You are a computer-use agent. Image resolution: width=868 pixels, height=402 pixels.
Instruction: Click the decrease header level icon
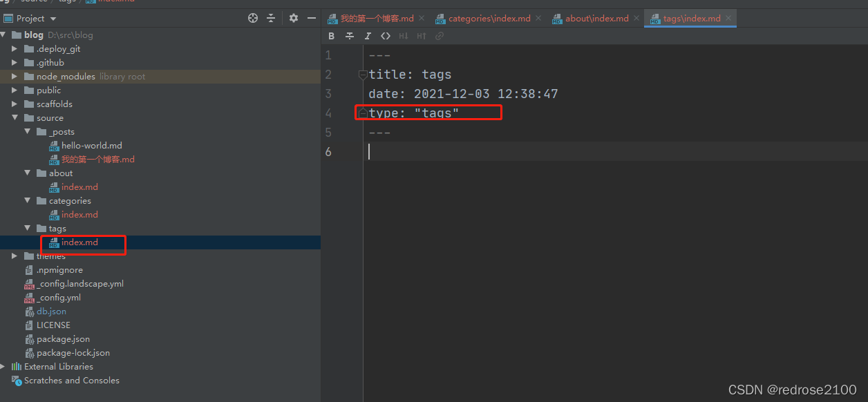click(x=404, y=36)
